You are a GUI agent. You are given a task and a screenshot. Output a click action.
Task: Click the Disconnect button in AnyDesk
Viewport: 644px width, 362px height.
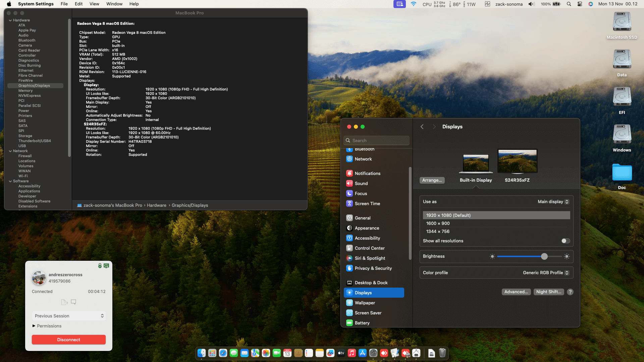(69, 340)
